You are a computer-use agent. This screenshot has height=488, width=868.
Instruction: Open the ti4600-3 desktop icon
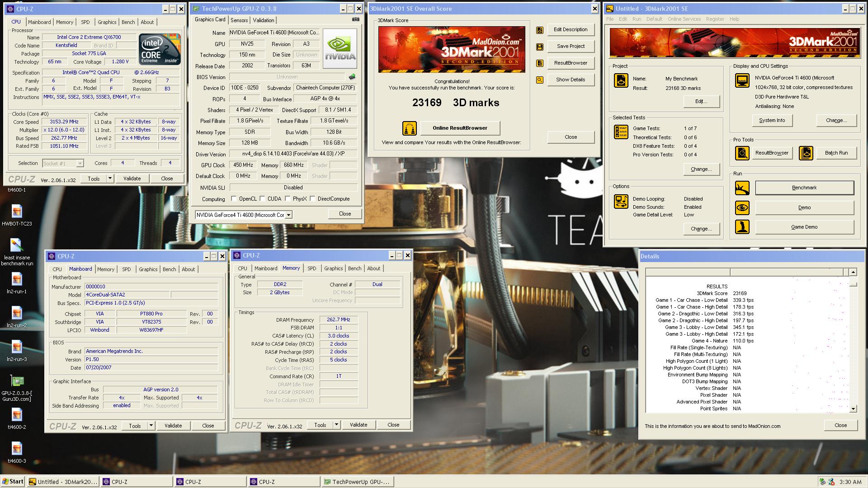pyautogui.click(x=17, y=452)
